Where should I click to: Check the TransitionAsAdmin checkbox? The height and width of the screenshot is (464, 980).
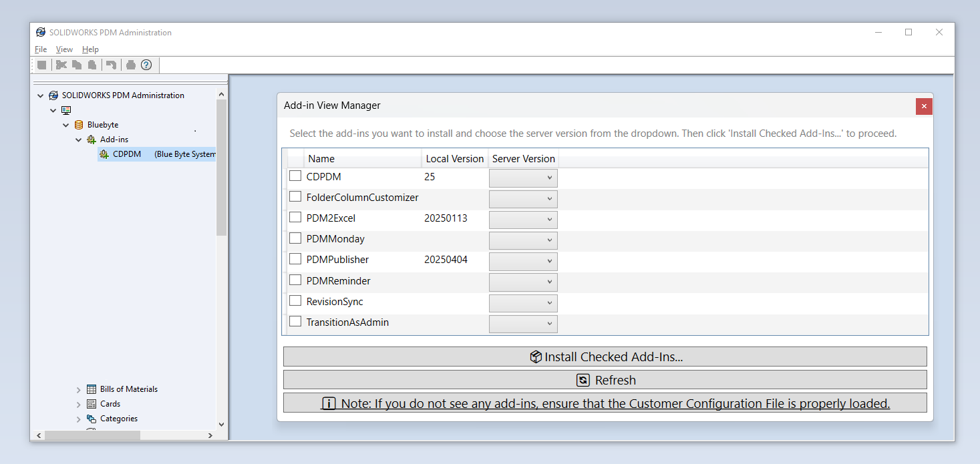coord(295,321)
